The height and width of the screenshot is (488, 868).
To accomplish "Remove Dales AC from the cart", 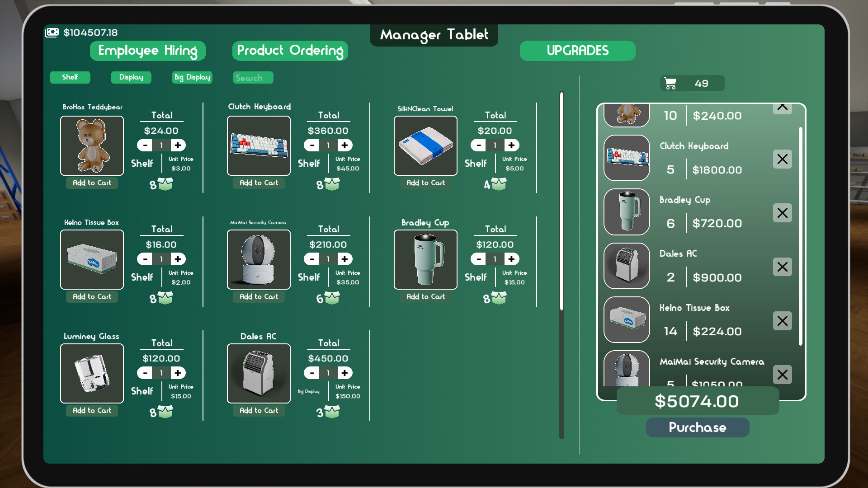I will (x=782, y=267).
